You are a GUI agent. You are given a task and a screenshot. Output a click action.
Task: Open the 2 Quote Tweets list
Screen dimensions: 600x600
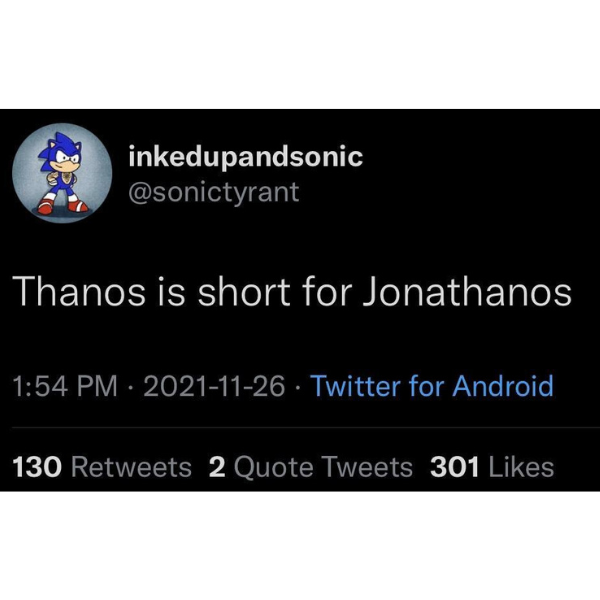click(311, 467)
